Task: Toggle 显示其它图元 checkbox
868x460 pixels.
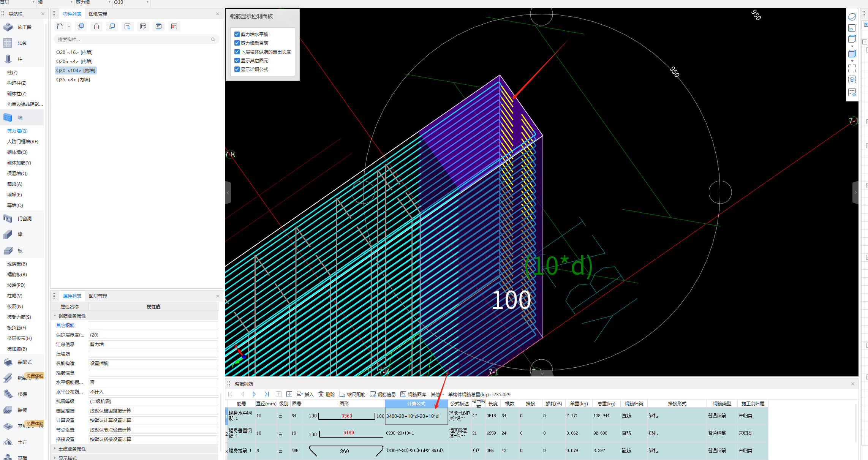Action: 237,60
